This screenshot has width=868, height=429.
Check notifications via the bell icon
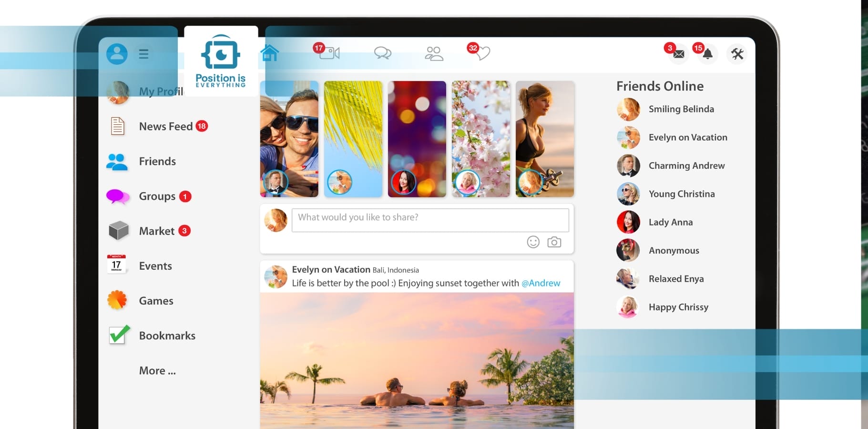click(708, 54)
